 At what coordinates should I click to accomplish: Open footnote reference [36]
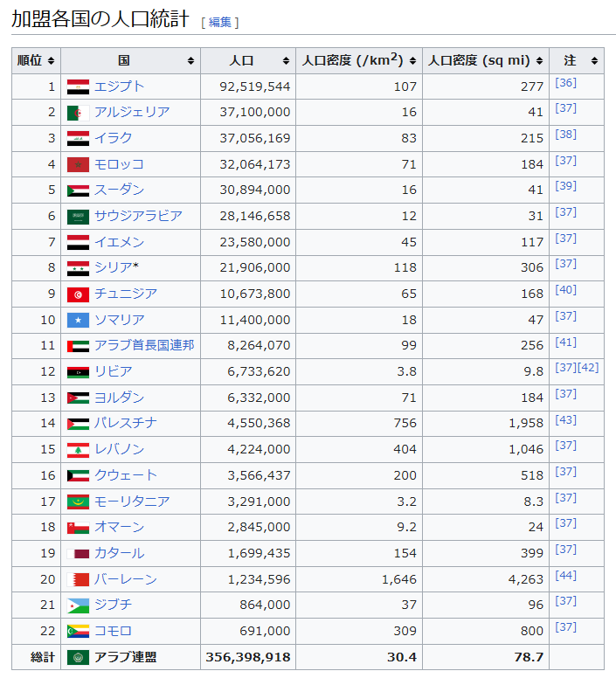coord(565,83)
